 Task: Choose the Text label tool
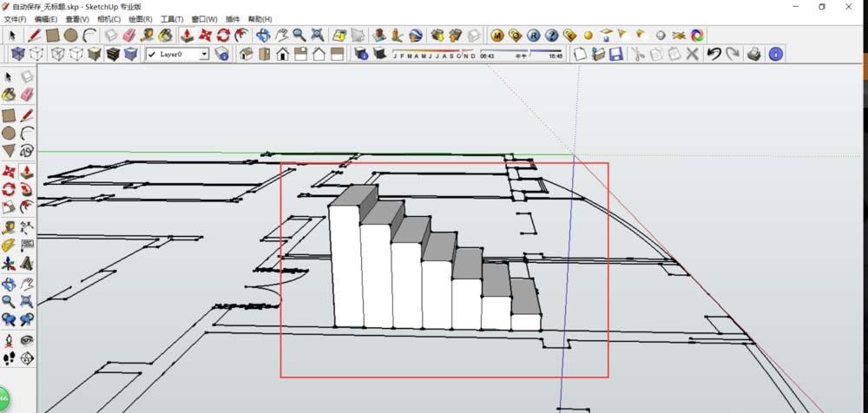click(x=27, y=246)
